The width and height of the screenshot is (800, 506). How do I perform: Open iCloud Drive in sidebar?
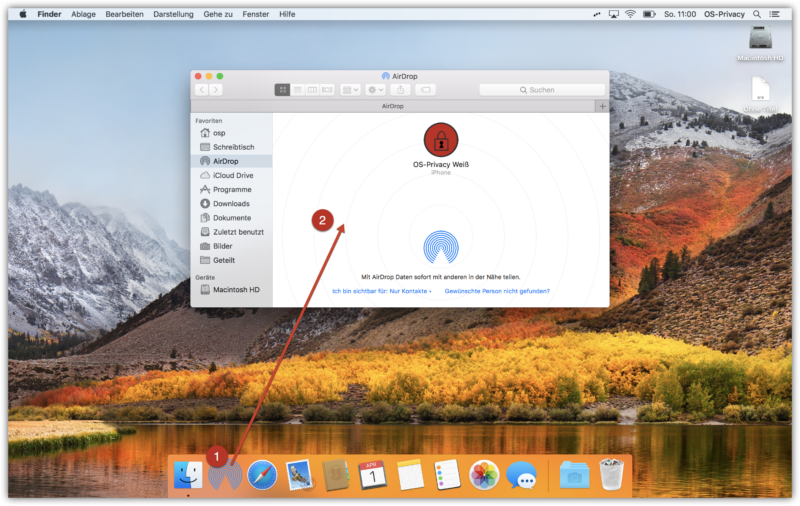pos(232,175)
